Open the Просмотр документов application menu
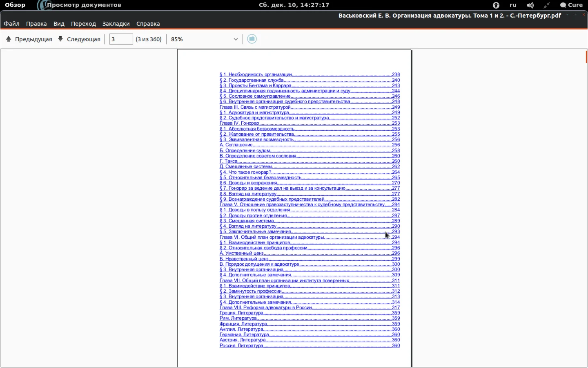Image resolution: width=588 pixels, height=368 pixels. click(x=84, y=5)
